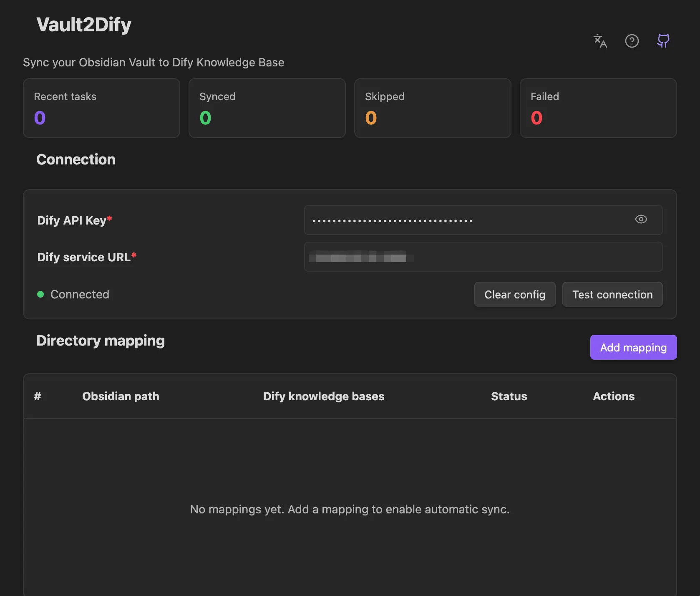The image size is (700, 596).
Task: Click the Clear config button
Action: [515, 294]
